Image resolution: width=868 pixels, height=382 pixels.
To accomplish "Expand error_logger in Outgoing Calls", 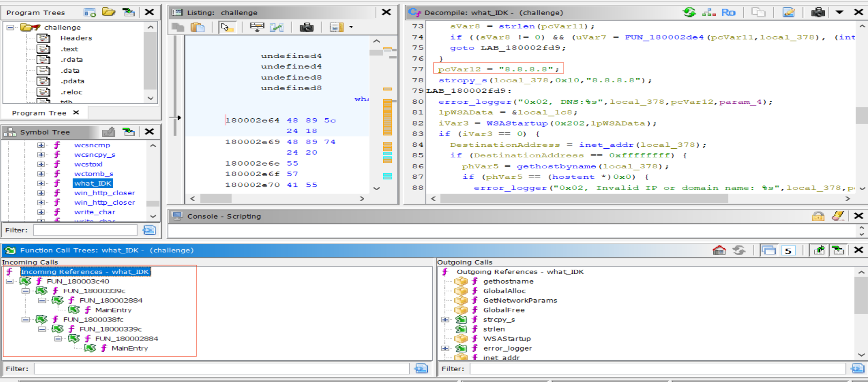I will coord(445,348).
